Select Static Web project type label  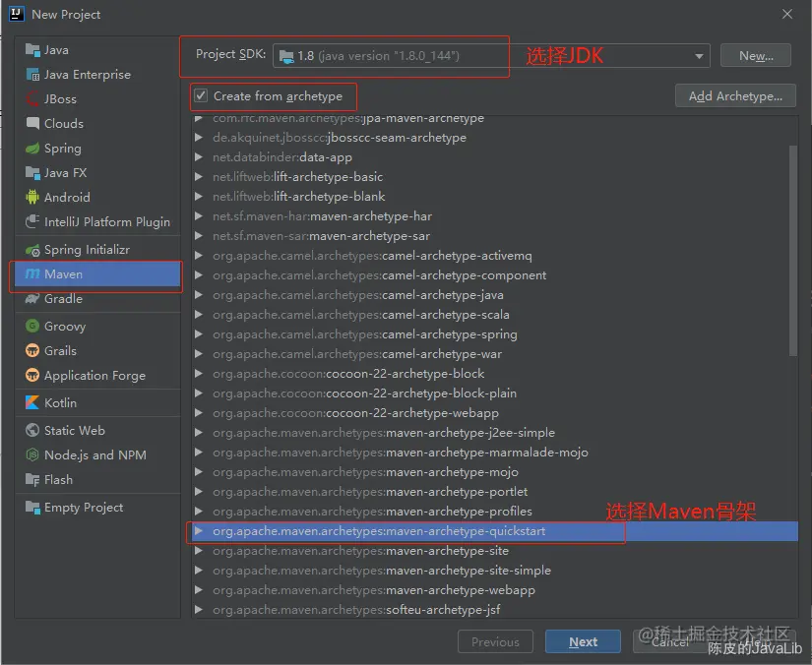coord(75,430)
